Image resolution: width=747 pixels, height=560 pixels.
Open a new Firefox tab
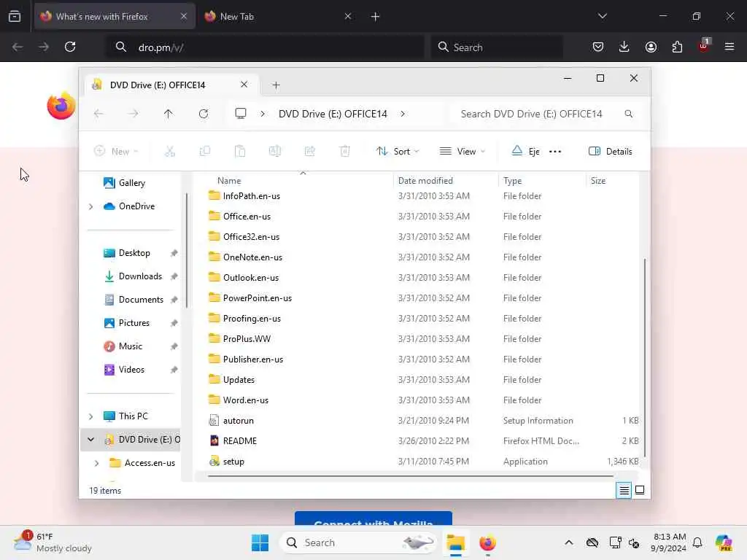376,17
